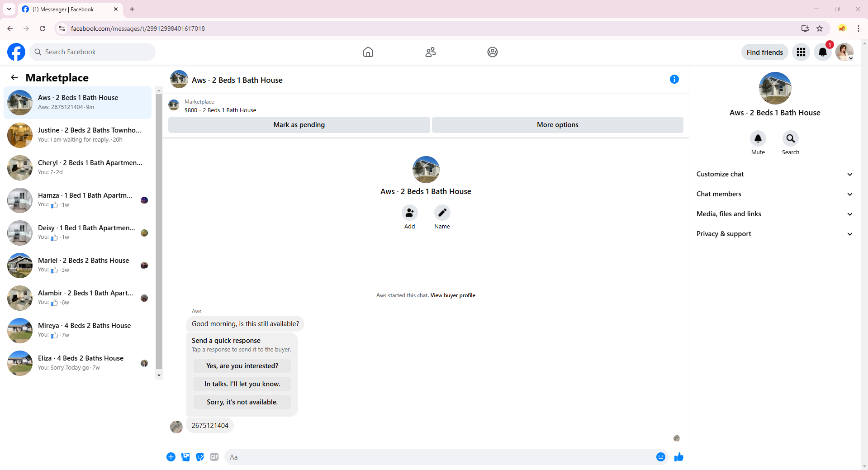Open a new browser tab
The width and height of the screenshot is (868, 470).
[132, 9]
